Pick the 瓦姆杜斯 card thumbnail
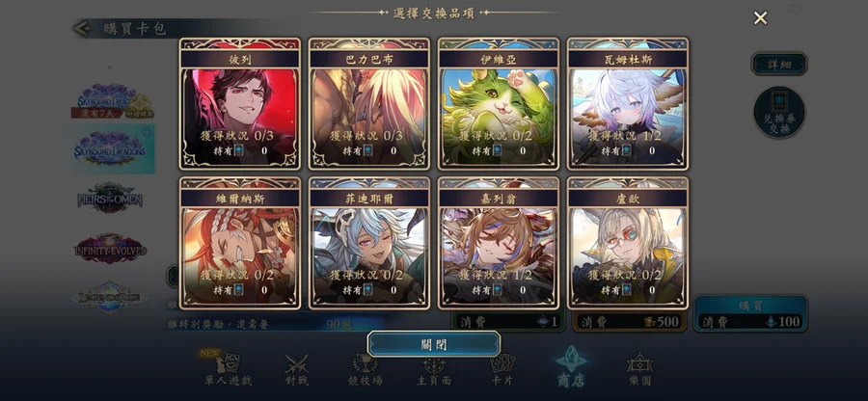Viewport: 868px width, 401px height. click(628, 104)
